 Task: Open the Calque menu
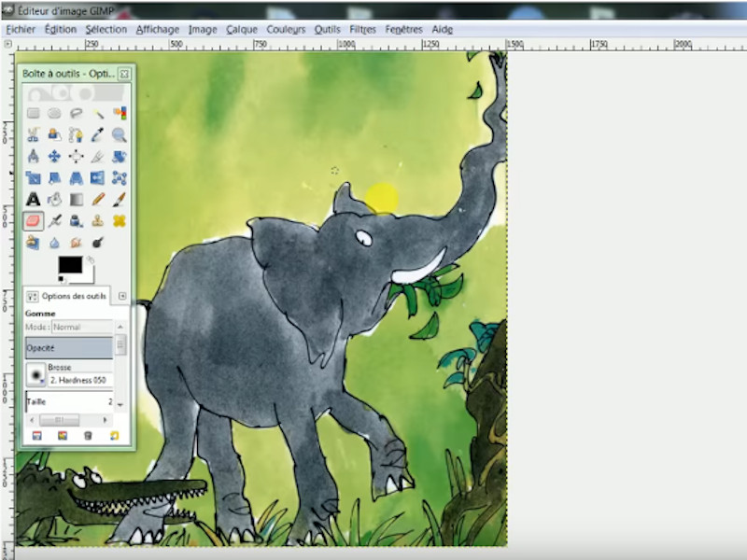click(x=241, y=29)
